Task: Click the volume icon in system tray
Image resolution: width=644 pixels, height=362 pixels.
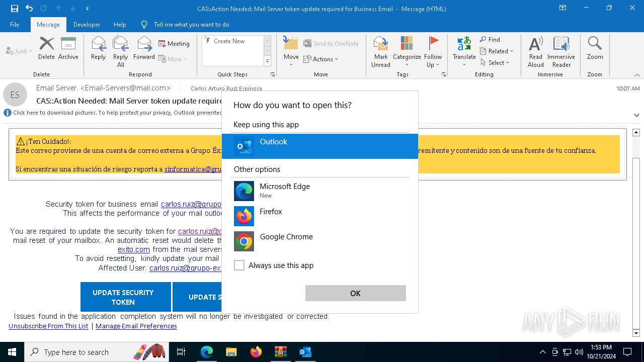Action: pos(579,352)
